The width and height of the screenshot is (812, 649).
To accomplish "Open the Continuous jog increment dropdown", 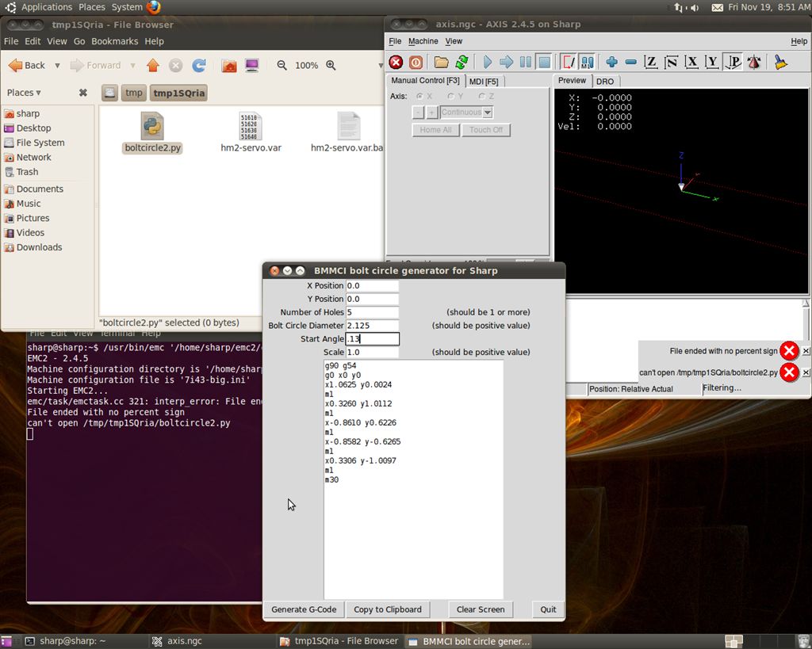I will pos(488,113).
